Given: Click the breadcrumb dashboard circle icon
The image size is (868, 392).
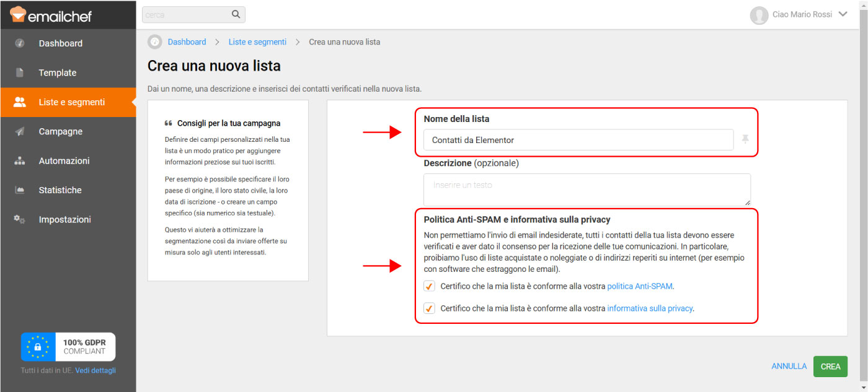Looking at the screenshot, I should [154, 42].
